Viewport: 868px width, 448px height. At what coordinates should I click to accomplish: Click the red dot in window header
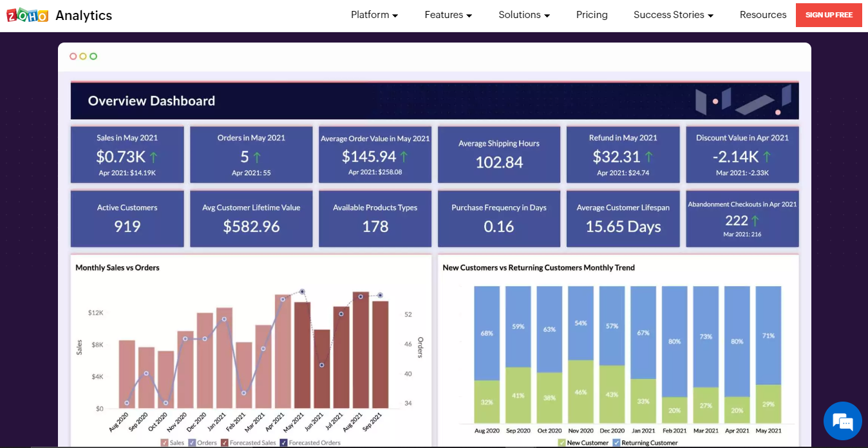73,57
